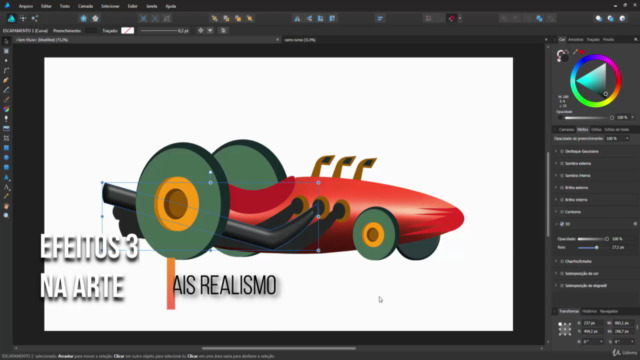This screenshot has width=640, height=360.
Task: Enable the Sombra externa effect checkbox
Action: point(562,163)
